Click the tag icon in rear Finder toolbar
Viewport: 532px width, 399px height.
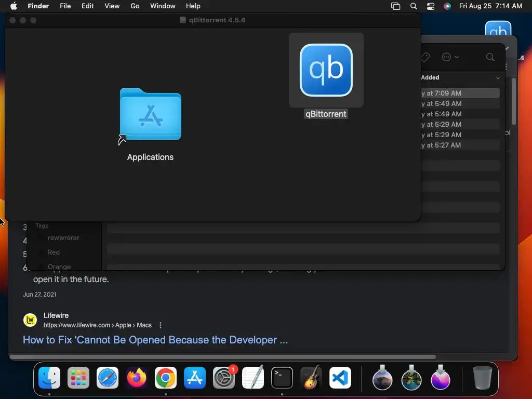(x=425, y=57)
